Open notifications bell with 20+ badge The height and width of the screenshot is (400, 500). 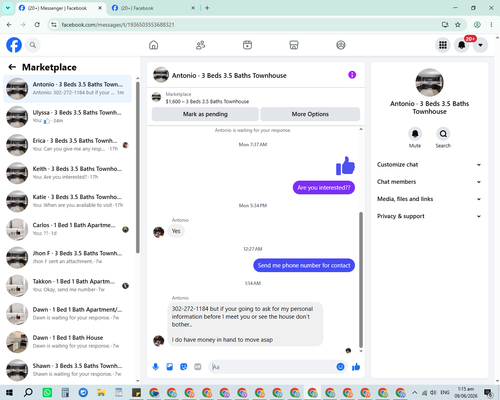(462, 45)
